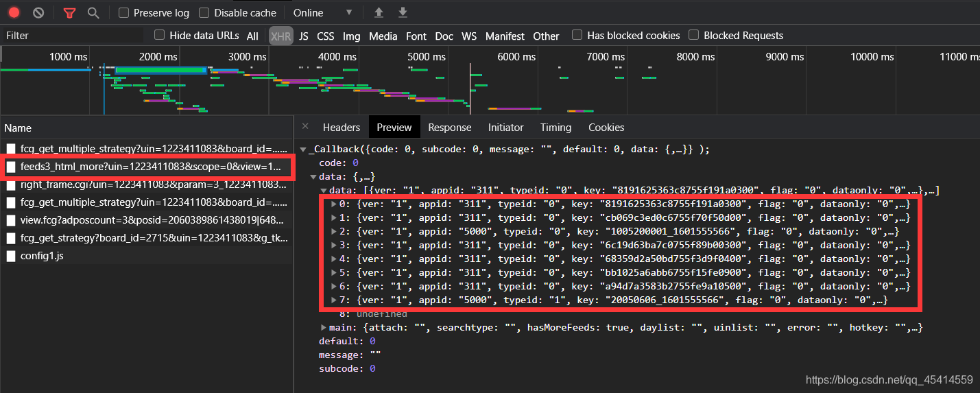Select the right_frame.cgi request

click(147, 184)
